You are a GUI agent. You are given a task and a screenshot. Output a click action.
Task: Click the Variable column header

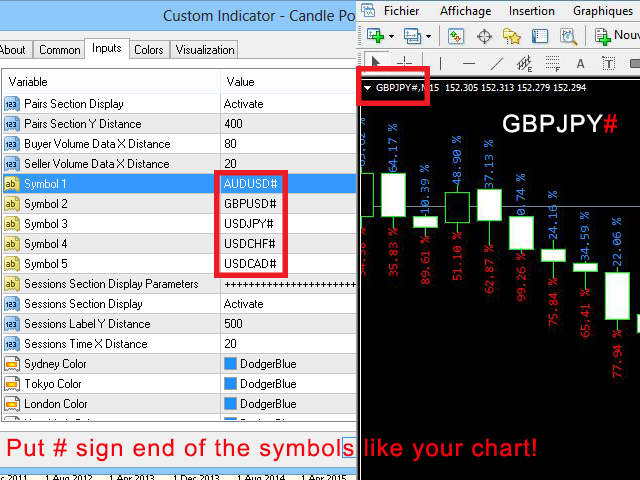coord(28,82)
